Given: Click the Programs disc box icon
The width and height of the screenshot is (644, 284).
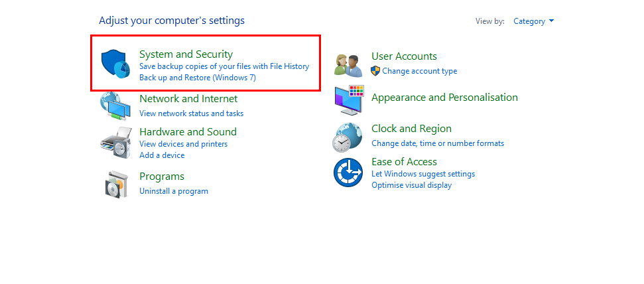Looking at the screenshot, I should (x=115, y=182).
